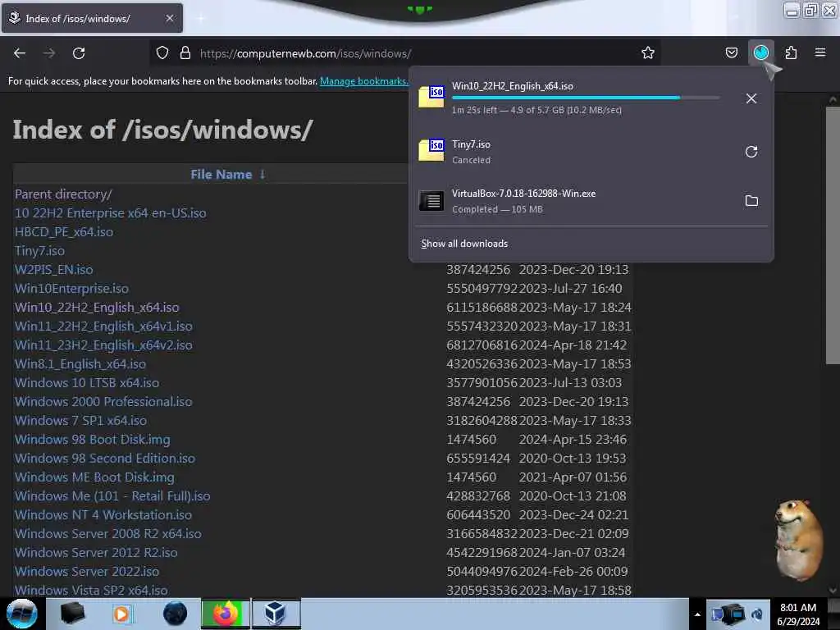This screenshot has height=630, width=840.
Task: Open the dark globe browser taskbar icon
Action: pyautogui.click(x=175, y=614)
